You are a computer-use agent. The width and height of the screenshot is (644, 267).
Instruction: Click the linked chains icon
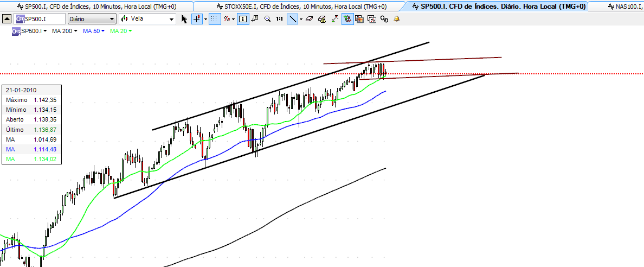coord(384,19)
